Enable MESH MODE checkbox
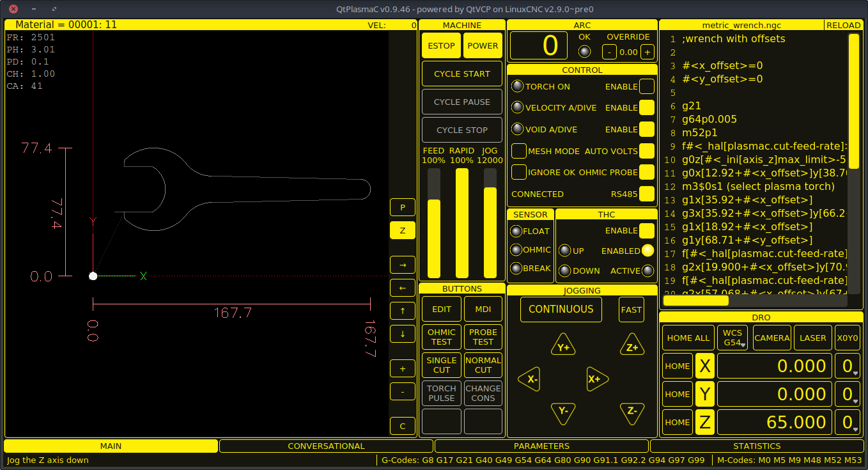 coord(519,151)
